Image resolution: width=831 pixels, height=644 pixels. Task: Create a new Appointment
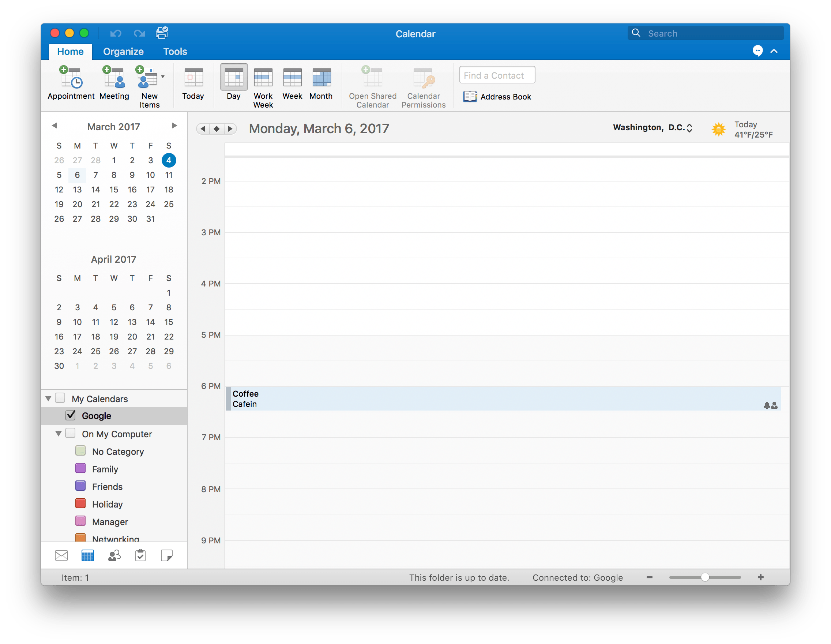(x=70, y=84)
